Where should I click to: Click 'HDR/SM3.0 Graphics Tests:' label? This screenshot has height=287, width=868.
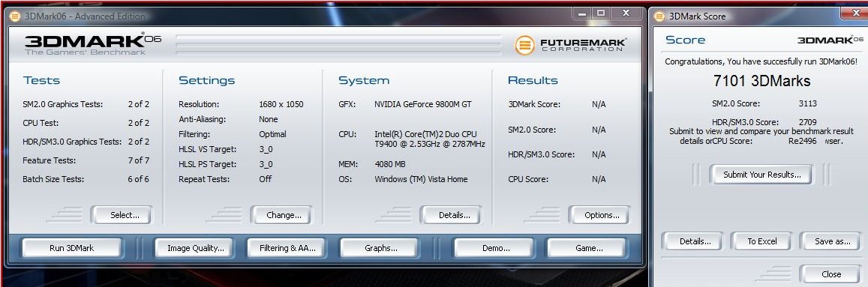[72, 142]
